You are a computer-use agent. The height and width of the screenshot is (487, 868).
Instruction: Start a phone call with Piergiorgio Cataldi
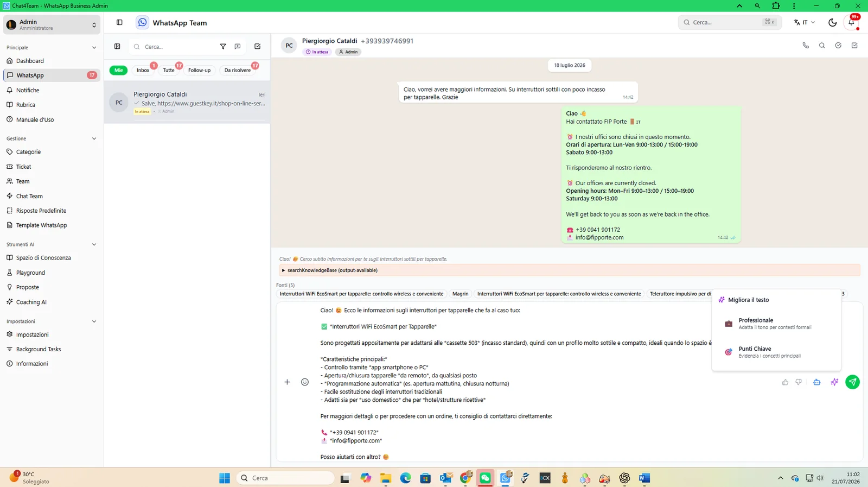coord(806,46)
